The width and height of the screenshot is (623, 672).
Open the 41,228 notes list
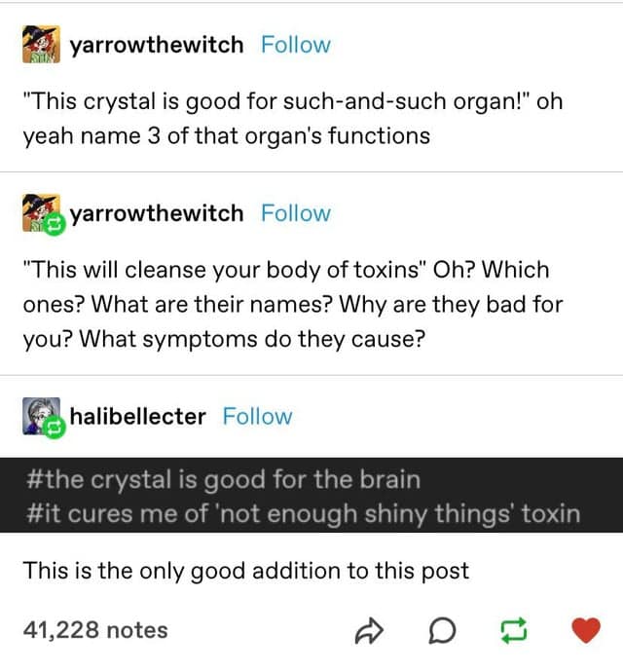pyautogui.click(x=94, y=630)
